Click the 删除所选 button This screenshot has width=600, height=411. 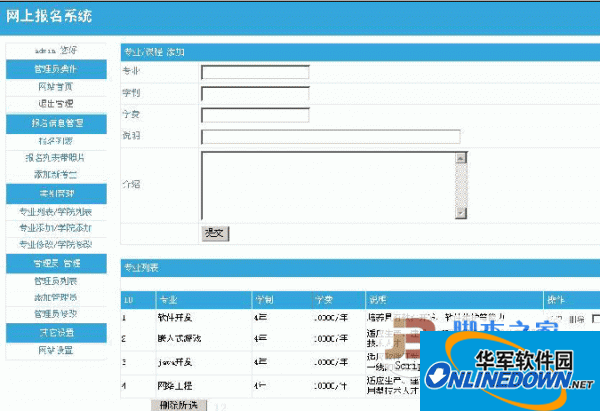pyautogui.click(x=179, y=405)
